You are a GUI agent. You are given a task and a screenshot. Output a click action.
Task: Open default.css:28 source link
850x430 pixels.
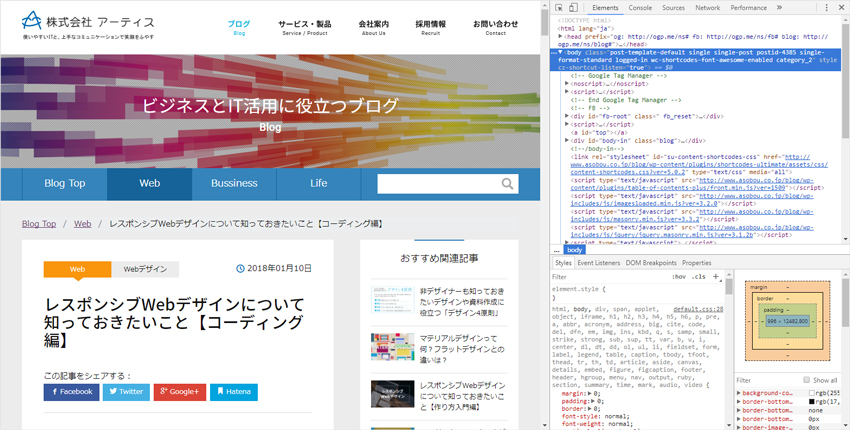coord(698,309)
